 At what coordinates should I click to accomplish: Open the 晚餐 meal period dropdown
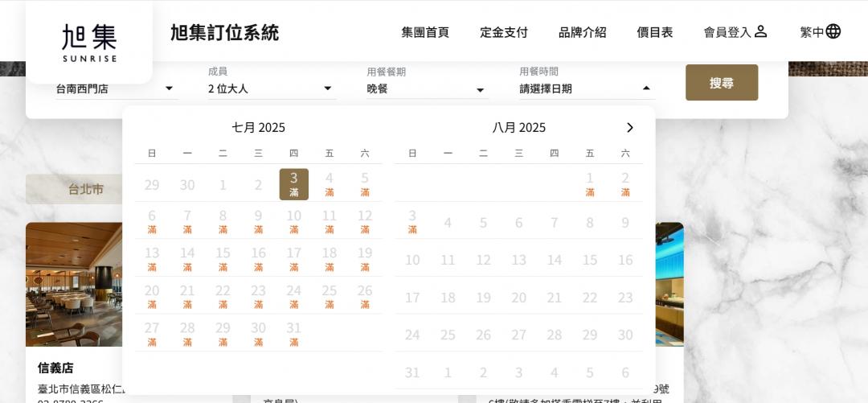426,88
